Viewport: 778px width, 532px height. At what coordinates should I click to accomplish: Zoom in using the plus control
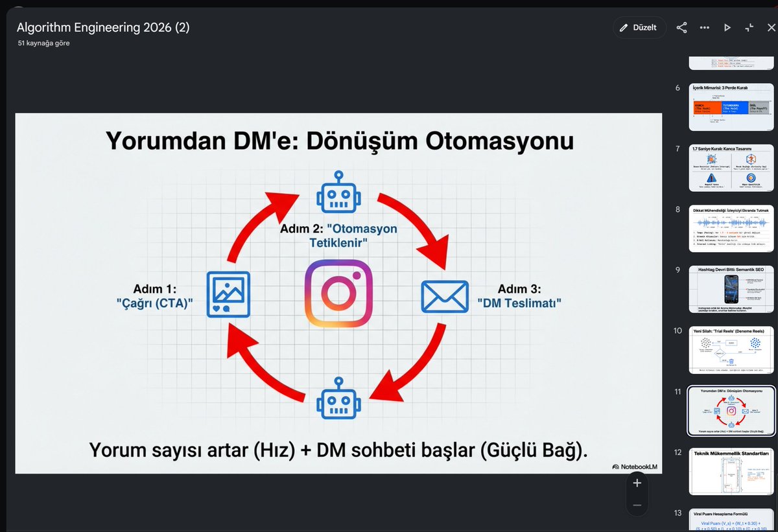point(637,483)
